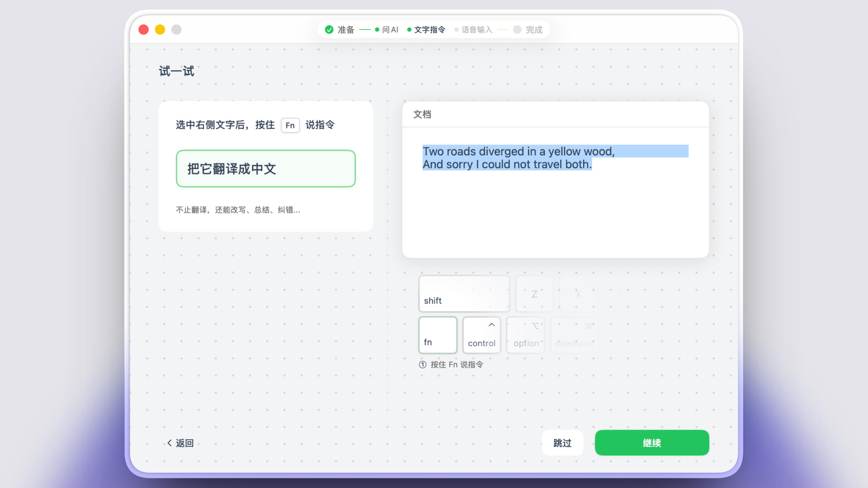
Task: Click the 按住 Fn 说指令 hint text
Action: point(457,365)
